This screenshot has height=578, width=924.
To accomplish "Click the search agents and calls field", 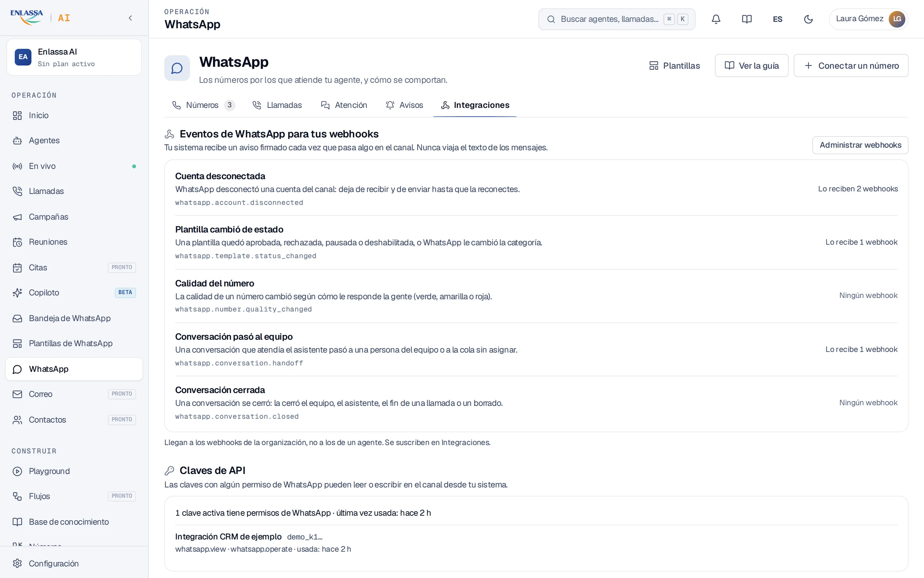I will click(x=617, y=19).
